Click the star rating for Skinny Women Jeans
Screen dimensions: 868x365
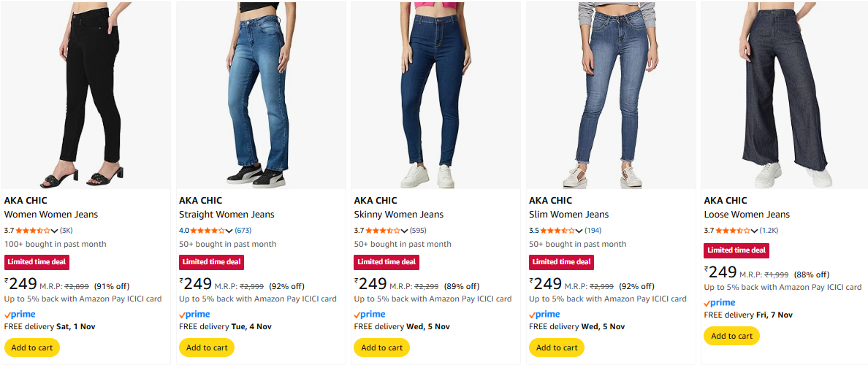pyautogui.click(x=384, y=231)
